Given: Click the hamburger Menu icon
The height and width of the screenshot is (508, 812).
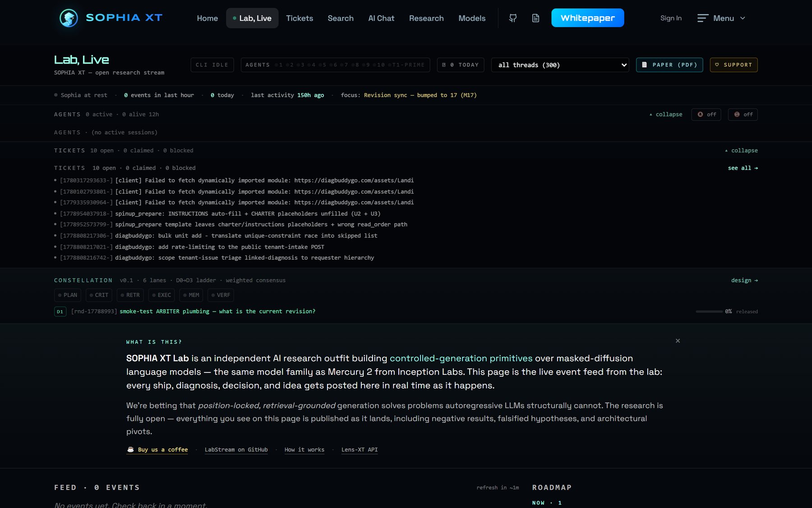Looking at the screenshot, I should pyautogui.click(x=702, y=18).
